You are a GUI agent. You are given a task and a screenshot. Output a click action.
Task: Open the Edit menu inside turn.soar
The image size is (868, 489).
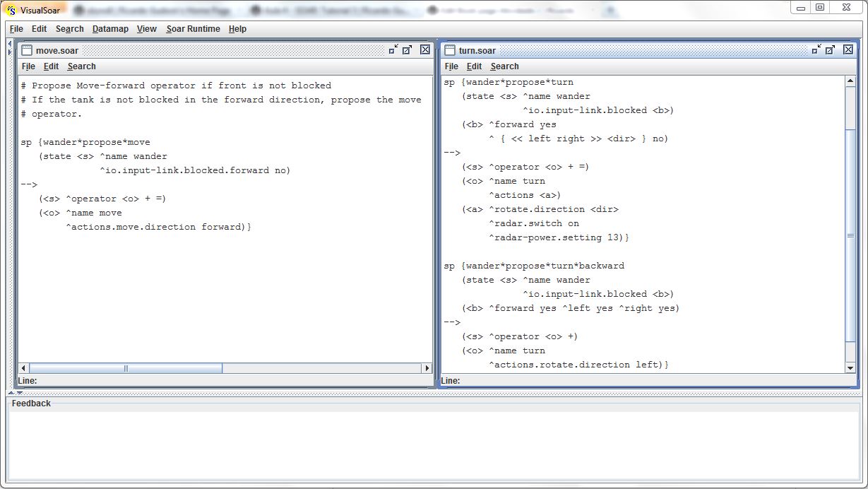coord(474,66)
